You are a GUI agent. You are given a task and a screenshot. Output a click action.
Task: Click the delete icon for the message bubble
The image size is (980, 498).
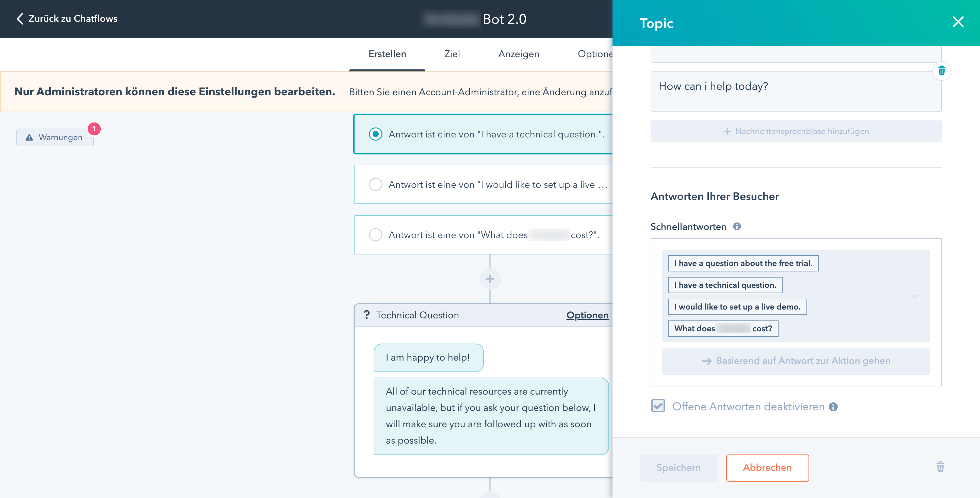click(x=943, y=70)
